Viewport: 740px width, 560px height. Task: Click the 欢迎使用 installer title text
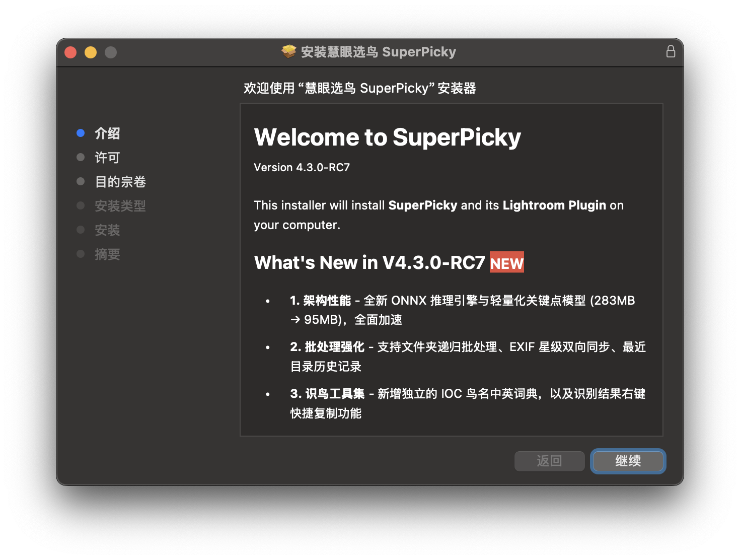pos(360,88)
